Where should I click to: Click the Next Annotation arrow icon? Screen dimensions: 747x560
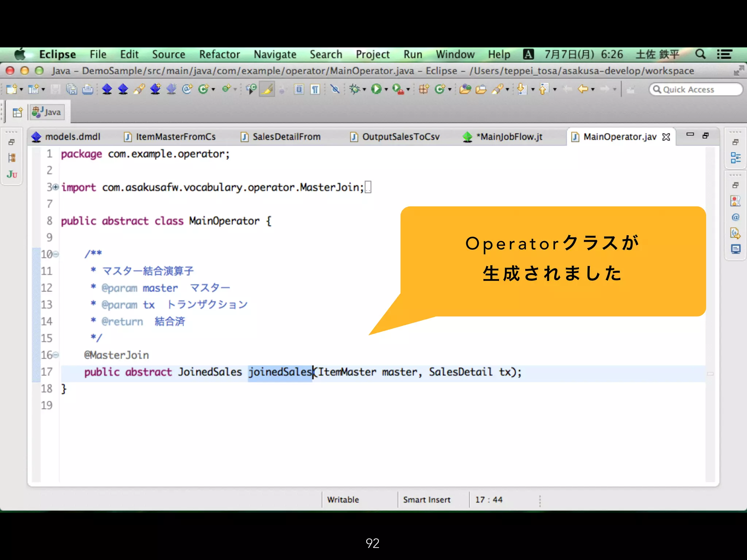(522, 89)
